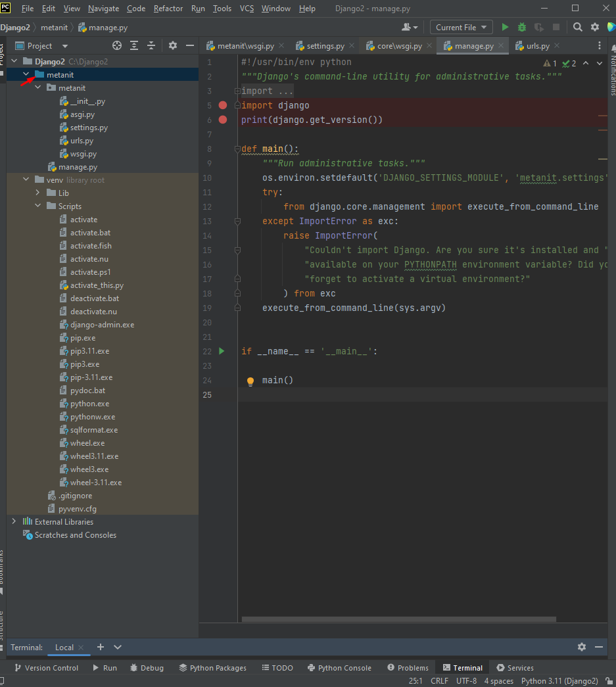Screen dimensions: 616x687
Task: Open the user account icon in toolbar
Action: 409,27
